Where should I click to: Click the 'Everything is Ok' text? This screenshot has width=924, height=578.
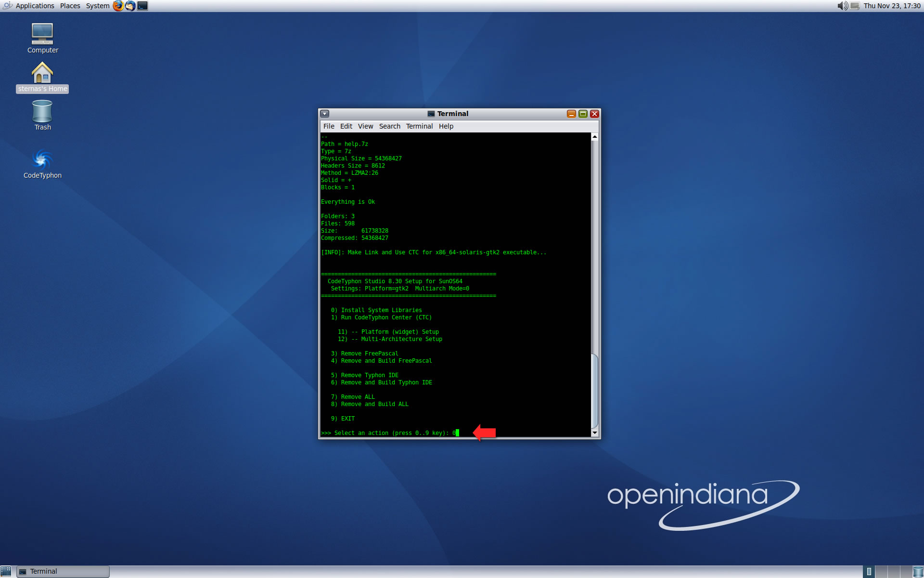coord(348,202)
